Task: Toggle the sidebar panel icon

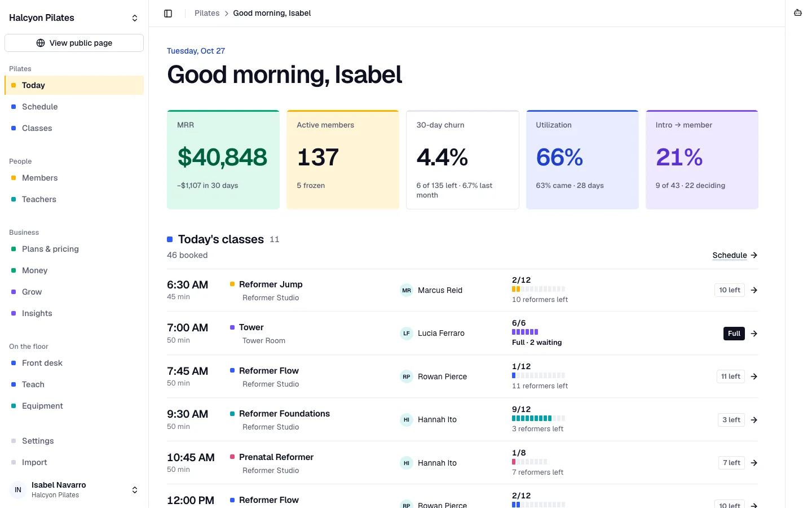Action: point(168,14)
